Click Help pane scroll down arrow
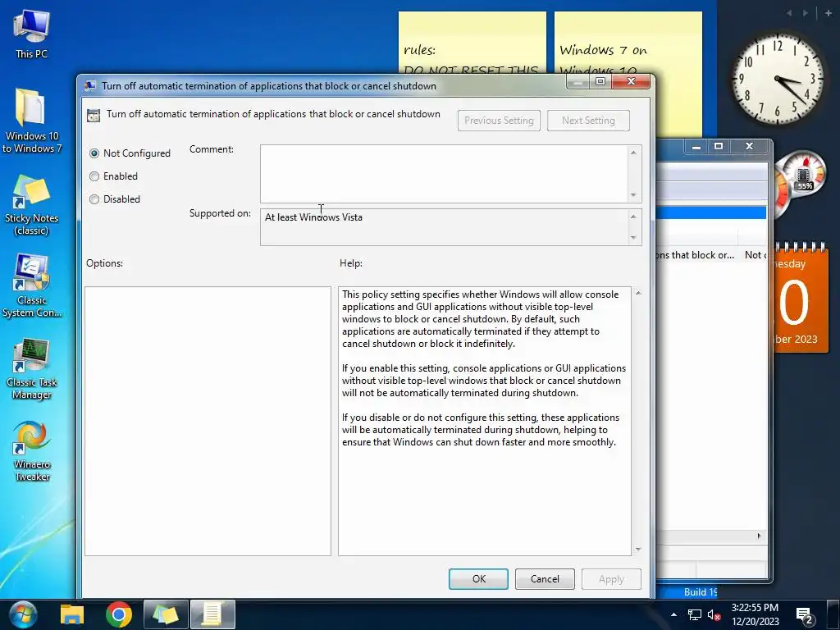 tap(638, 549)
